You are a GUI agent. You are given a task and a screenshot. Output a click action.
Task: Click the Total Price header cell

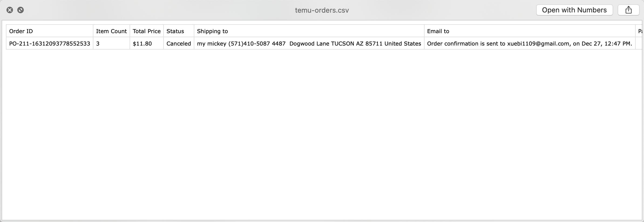[147, 31]
